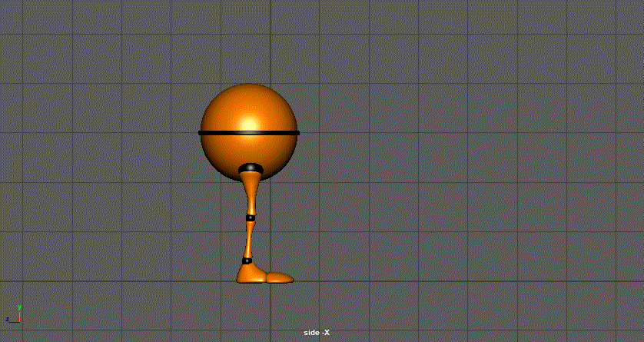Select the toe part of the foot
644x342 pixels.
click(x=280, y=278)
